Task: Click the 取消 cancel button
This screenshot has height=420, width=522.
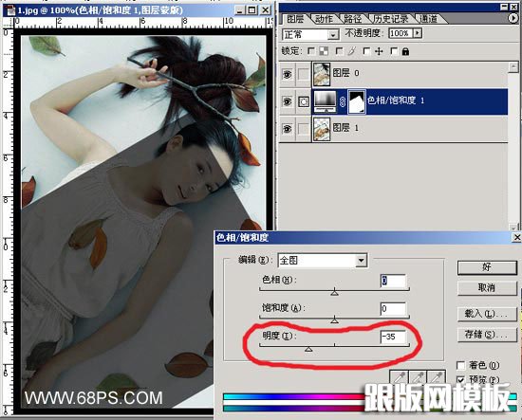Action: point(487,287)
